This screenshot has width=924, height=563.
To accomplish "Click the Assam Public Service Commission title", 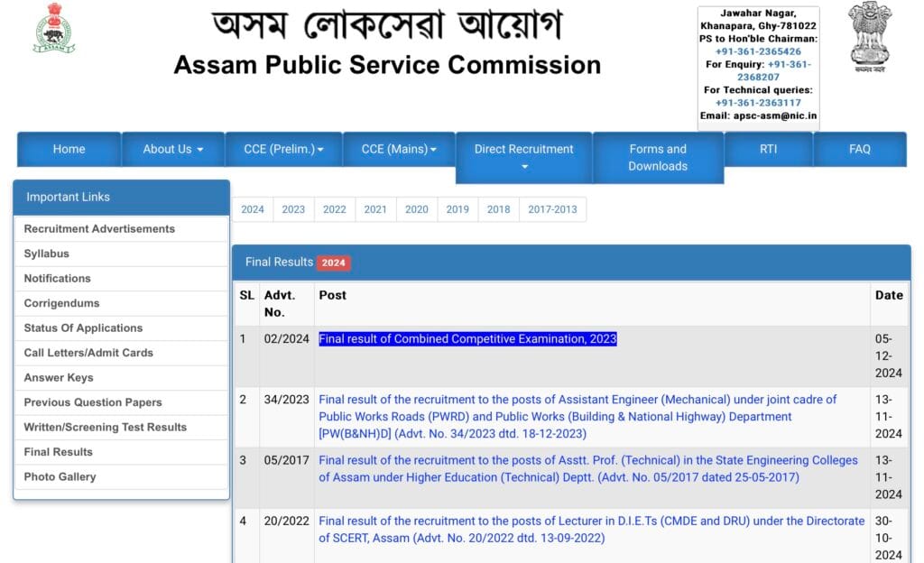I will pos(387,65).
